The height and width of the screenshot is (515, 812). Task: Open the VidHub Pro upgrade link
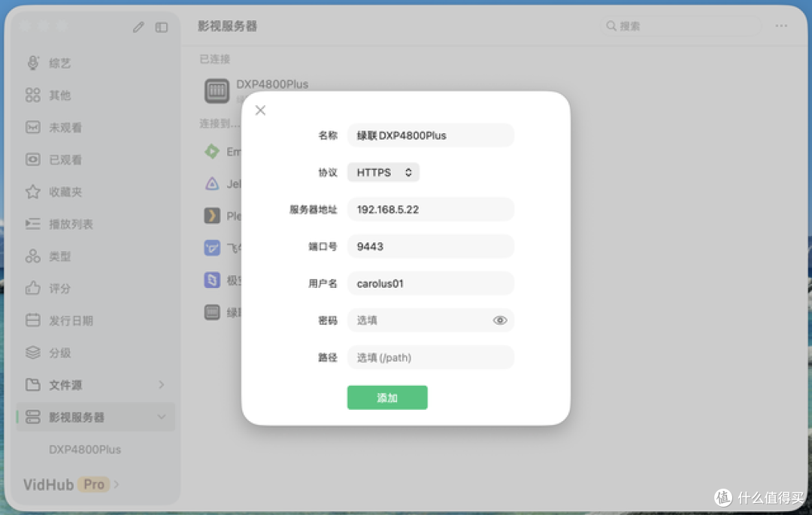pyautogui.click(x=71, y=484)
